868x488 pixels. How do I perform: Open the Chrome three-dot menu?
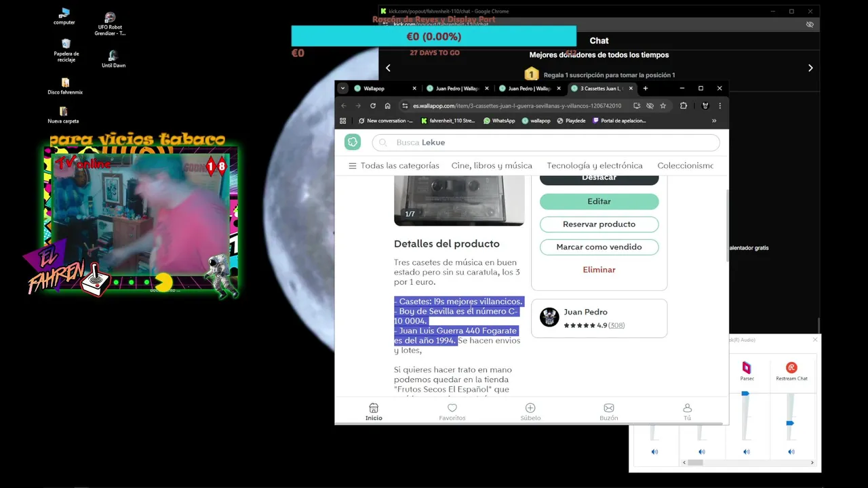pyautogui.click(x=719, y=106)
